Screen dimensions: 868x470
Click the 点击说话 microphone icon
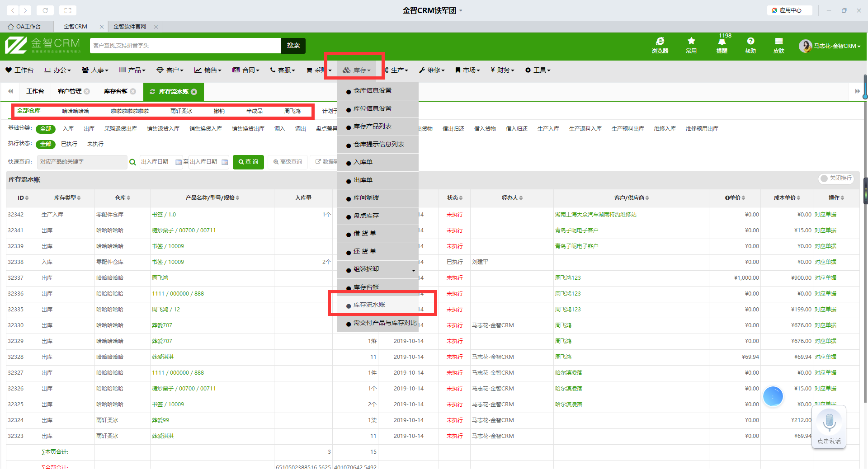point(829,423)
